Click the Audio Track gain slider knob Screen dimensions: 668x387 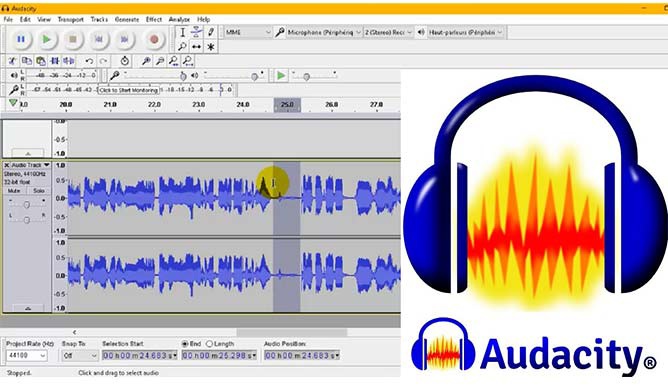click(x=26, y=205)
